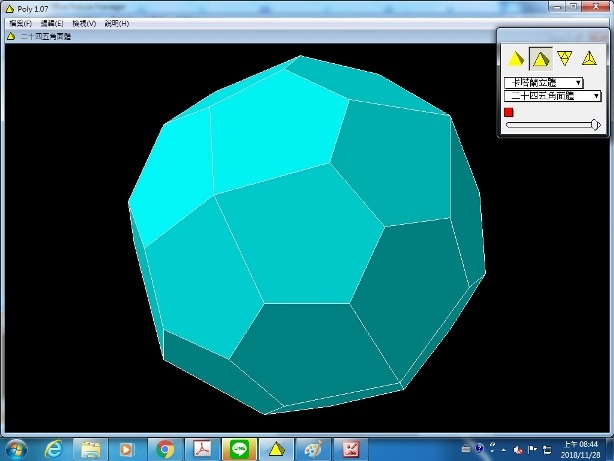Open the 檢視(V) menu

pyautogui.click(x=84, y=23)
